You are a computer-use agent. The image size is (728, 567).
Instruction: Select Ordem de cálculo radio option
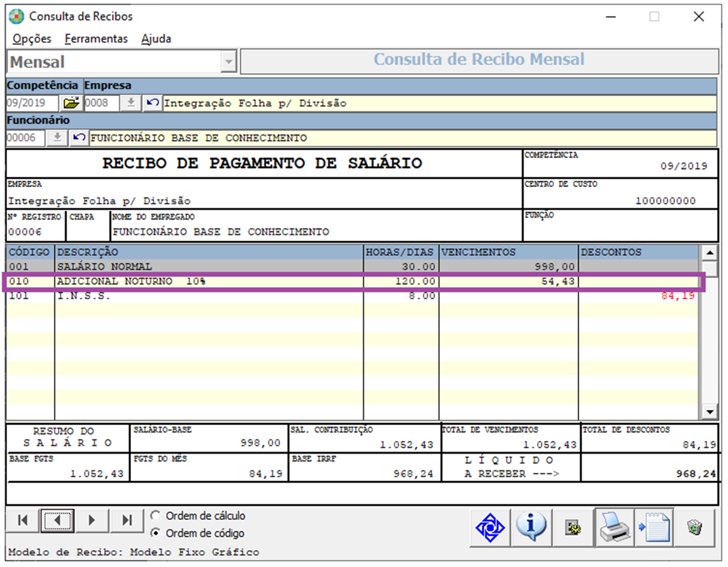point(198,515)
